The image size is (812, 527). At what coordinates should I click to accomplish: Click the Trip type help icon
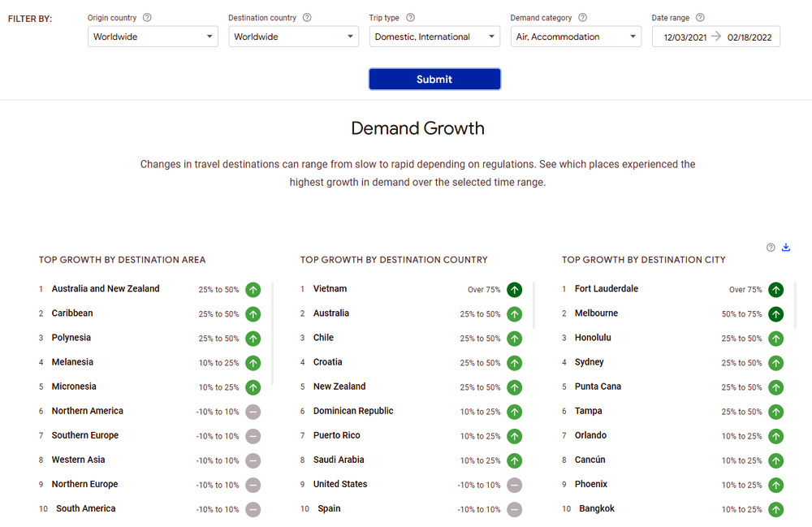pyautogui.click(x=410, y=18)
